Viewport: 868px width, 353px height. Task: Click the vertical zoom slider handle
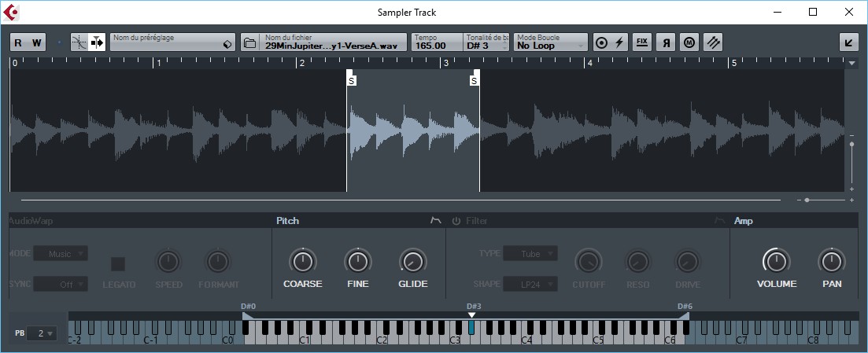click(851, 145)
